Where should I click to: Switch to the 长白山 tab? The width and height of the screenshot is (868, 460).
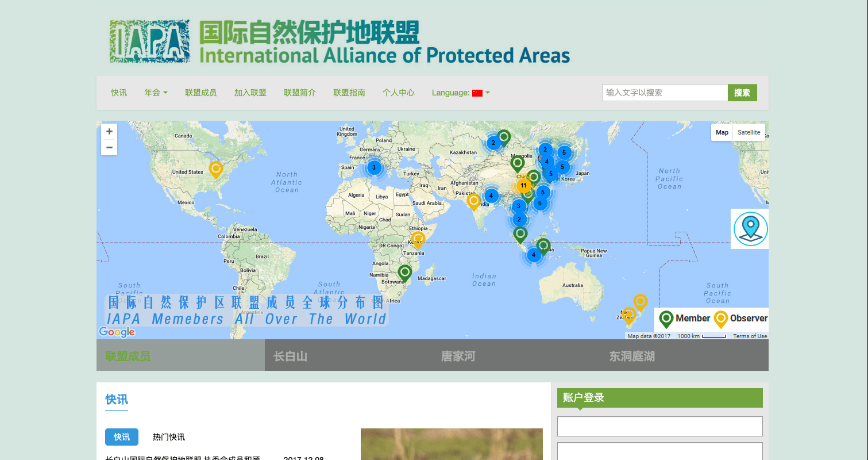pos(290,356)
